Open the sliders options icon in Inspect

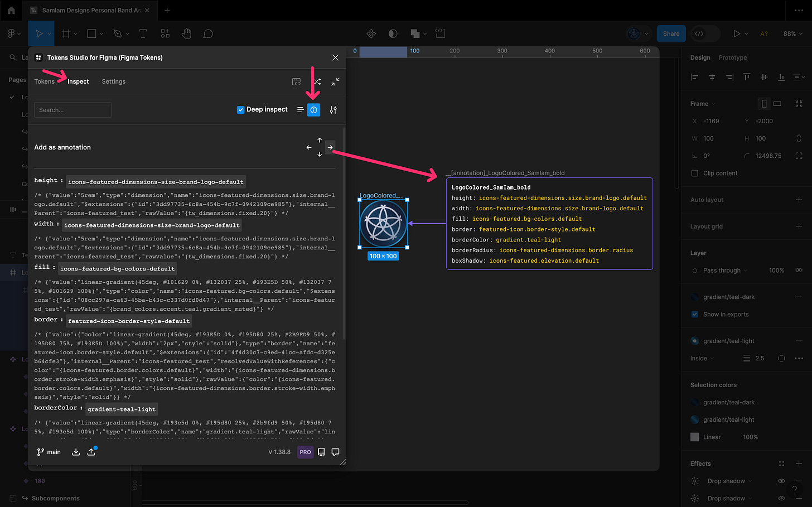point(333,110)
